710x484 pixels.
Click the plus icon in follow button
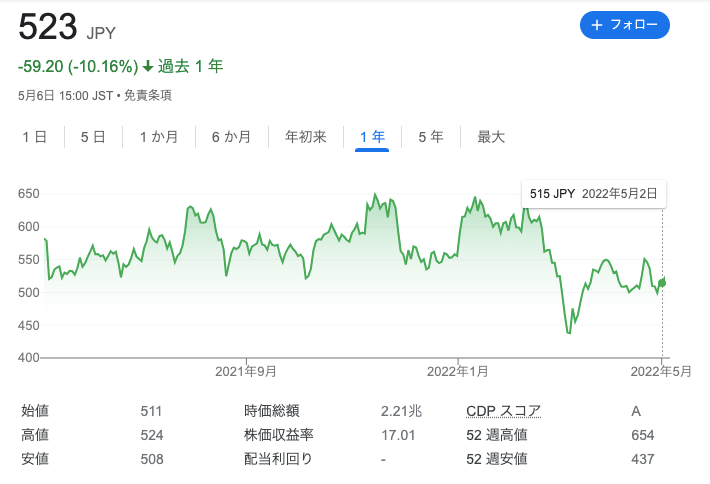[x=597, y=25]
